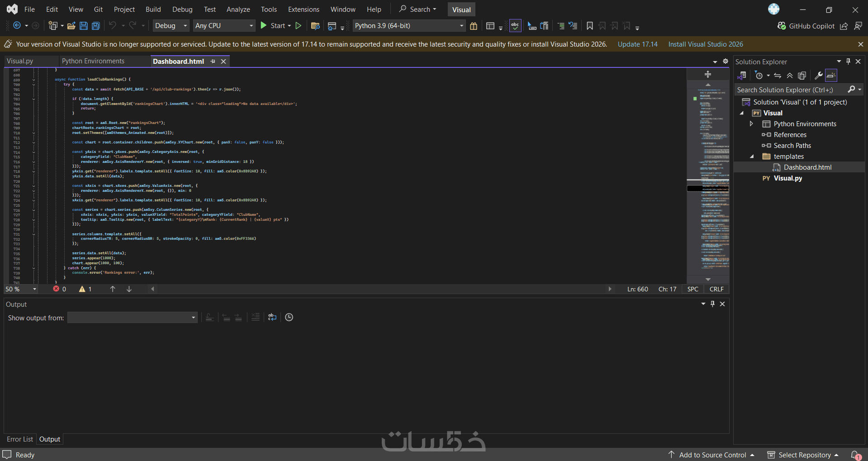Open the Debug configuration dropdown
Viewport: 868px width, 461px height.
pos(171,26)
